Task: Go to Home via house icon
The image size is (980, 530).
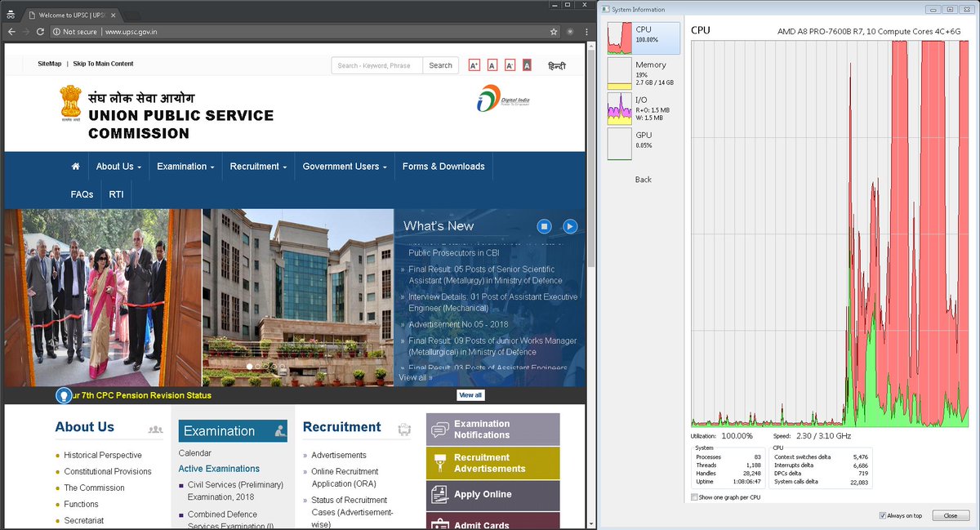Action: (75, 166)
